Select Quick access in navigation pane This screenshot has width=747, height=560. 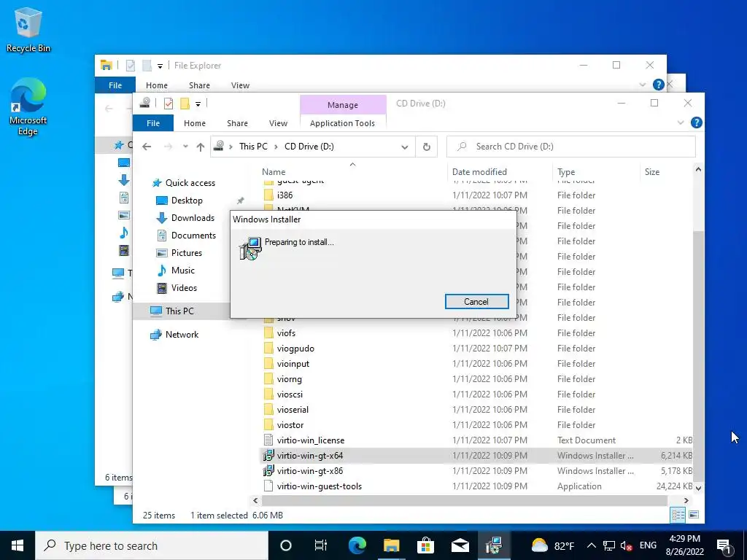click(x=190, y=183)
